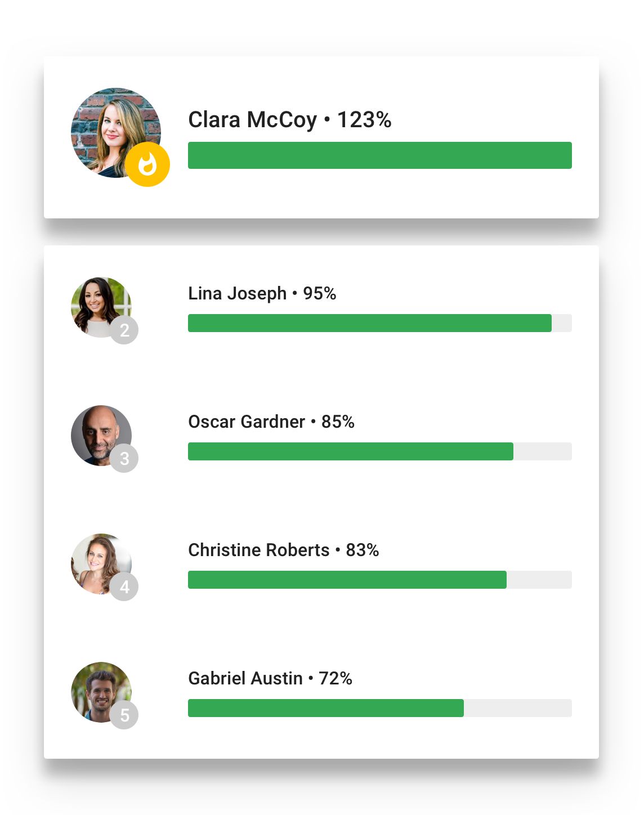Select the Clara McCoy • 123% name label
Screen dimensions: 644x815
point(289,120)
